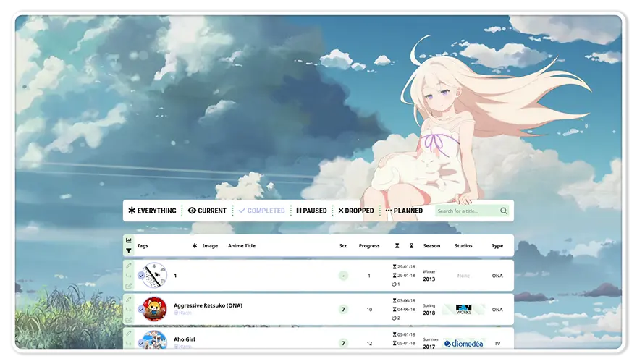Viewport: 637px width, 364px height.
Task: Toggle the checkmark badge on Aho Girl
Action: [x=141, y=343]
